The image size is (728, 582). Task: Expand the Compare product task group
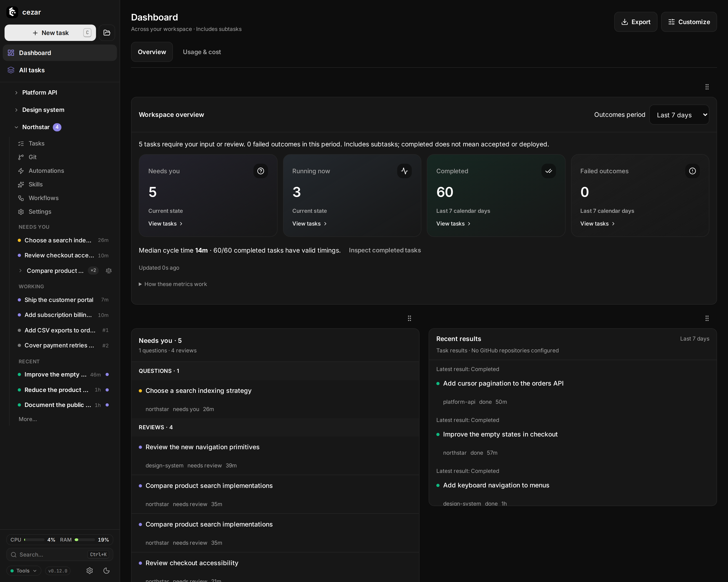pyautogui.click(x=20, y=271)
